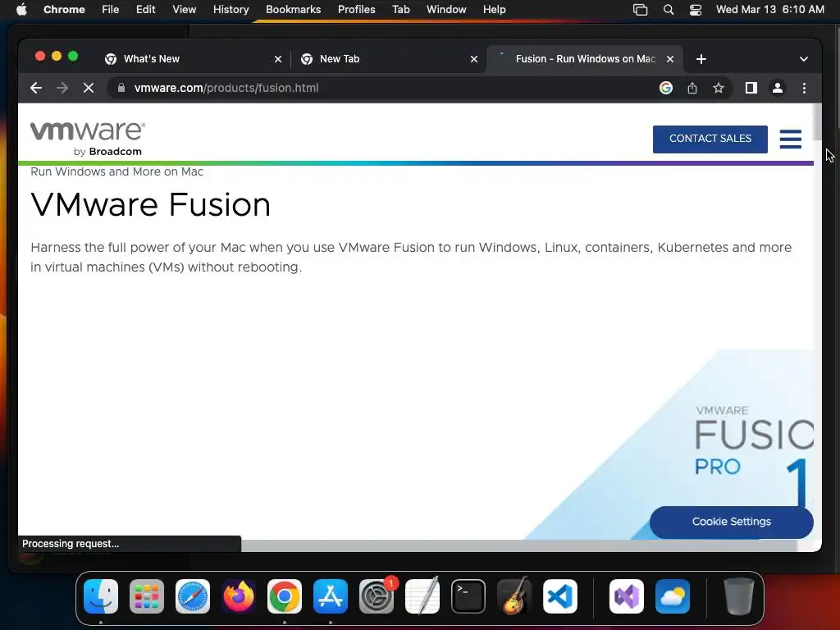Go back to the previous page
This screenshot has width=840, height=630.
[36, 88]
